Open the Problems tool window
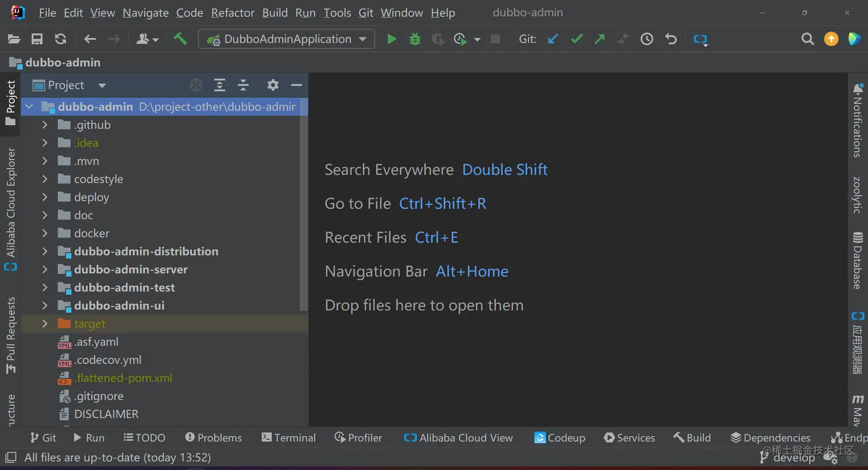Viewport: 868px width, 470px height. pos(213,438)
